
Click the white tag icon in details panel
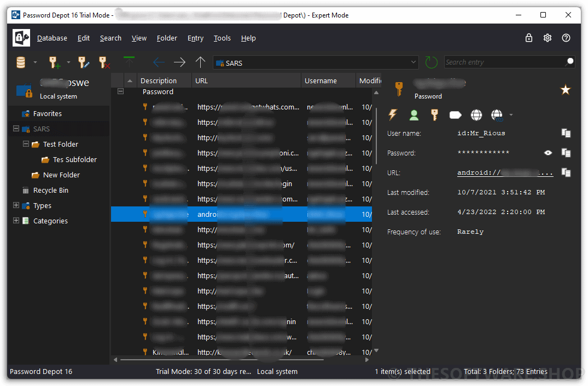455,115
